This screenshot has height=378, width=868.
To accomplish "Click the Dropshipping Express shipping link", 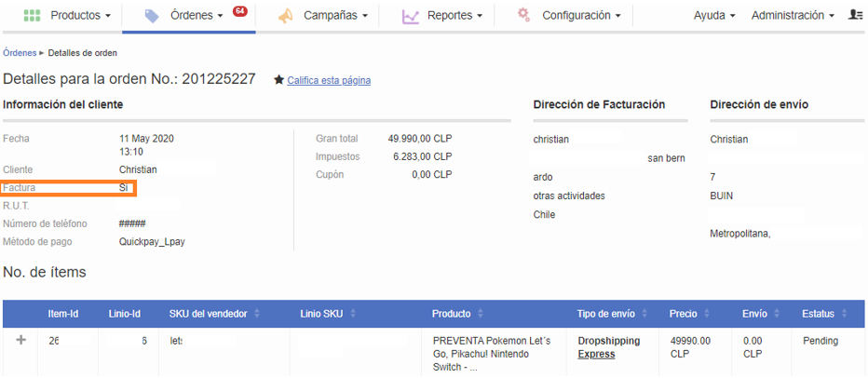I will [x=608, y=347].
